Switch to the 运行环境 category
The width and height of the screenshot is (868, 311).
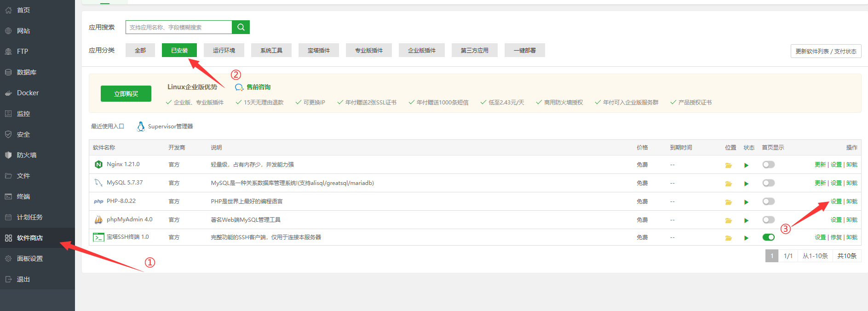coord(224,50)
